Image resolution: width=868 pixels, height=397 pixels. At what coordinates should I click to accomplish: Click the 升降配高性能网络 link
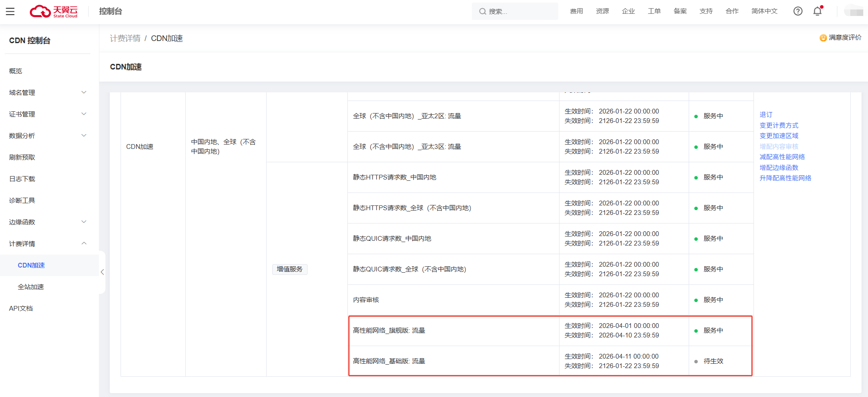(785, 178)
